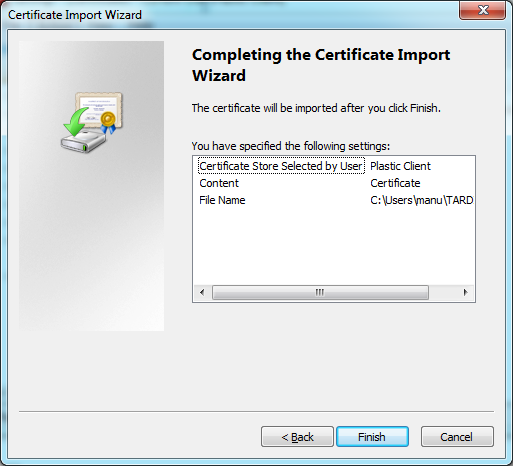Close the Certificate Import Wizard window

tap(482, 10)
